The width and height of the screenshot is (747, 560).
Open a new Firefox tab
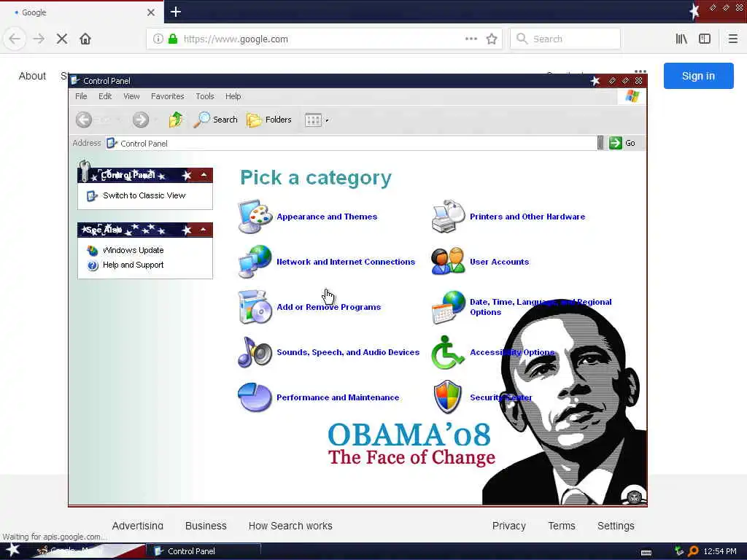176,12
